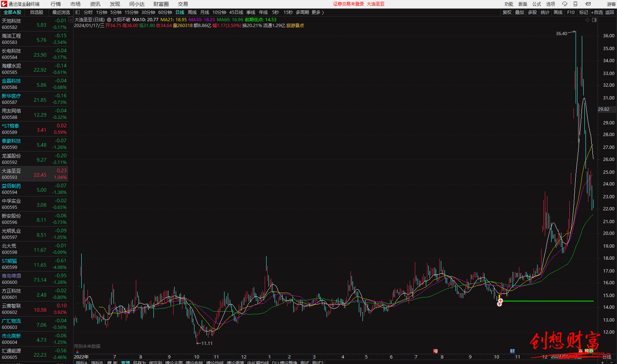Select the 周线 period

(192, 12)
